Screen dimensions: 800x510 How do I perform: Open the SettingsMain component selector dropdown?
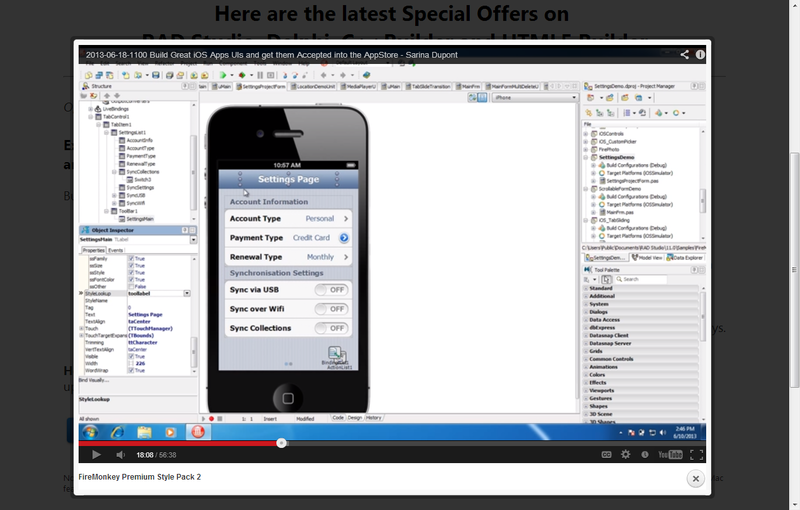click(x=193, y=240)
